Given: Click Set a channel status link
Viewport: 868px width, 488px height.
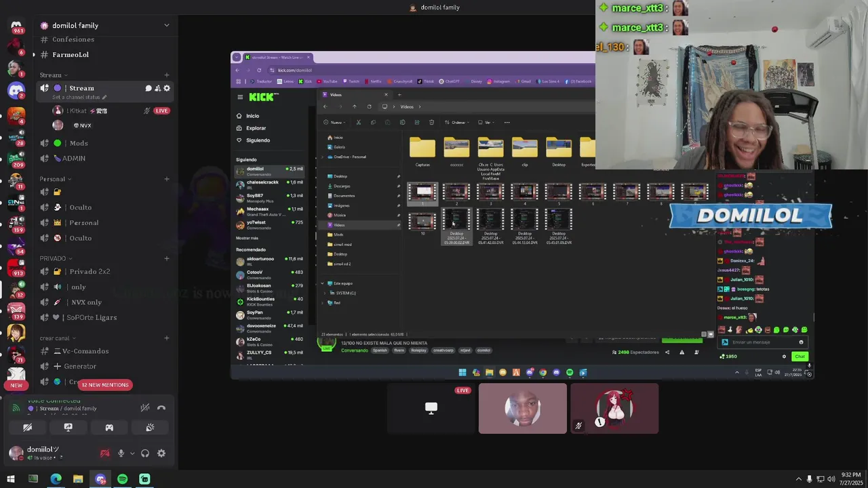Looking at the screenshot, I should (78, 97).
